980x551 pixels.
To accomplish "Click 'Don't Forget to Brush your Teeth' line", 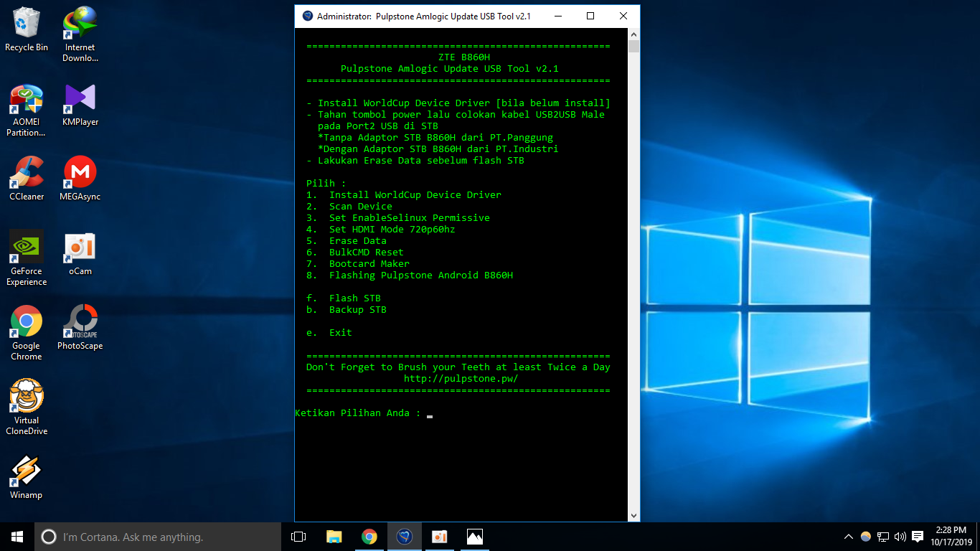I will pos(458,367).
